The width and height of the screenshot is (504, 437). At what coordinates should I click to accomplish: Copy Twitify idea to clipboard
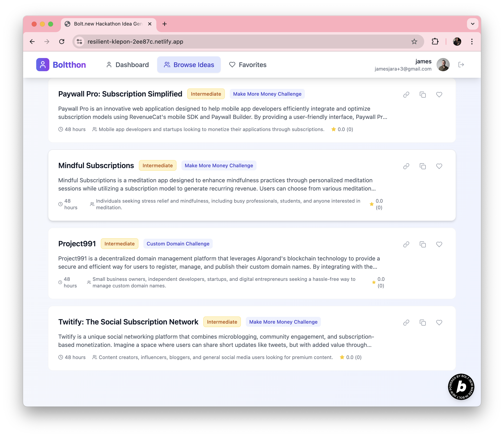pos(423,323)
